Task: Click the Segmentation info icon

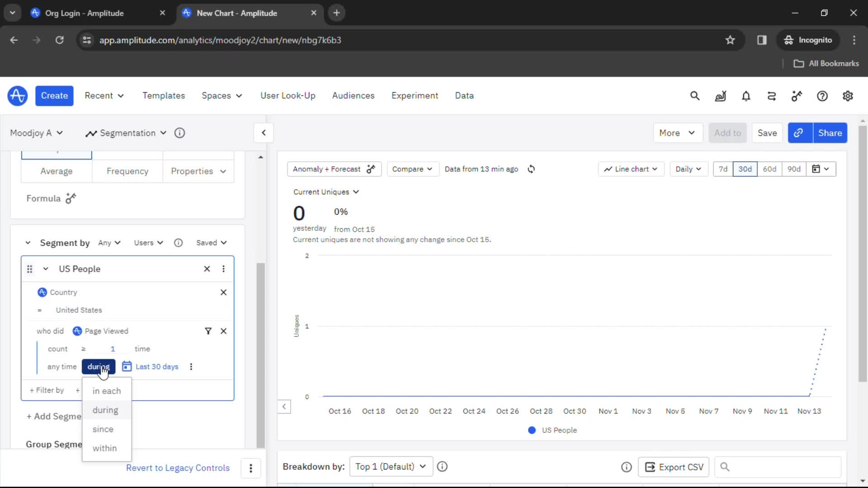Action: click(x=179, y=133)
